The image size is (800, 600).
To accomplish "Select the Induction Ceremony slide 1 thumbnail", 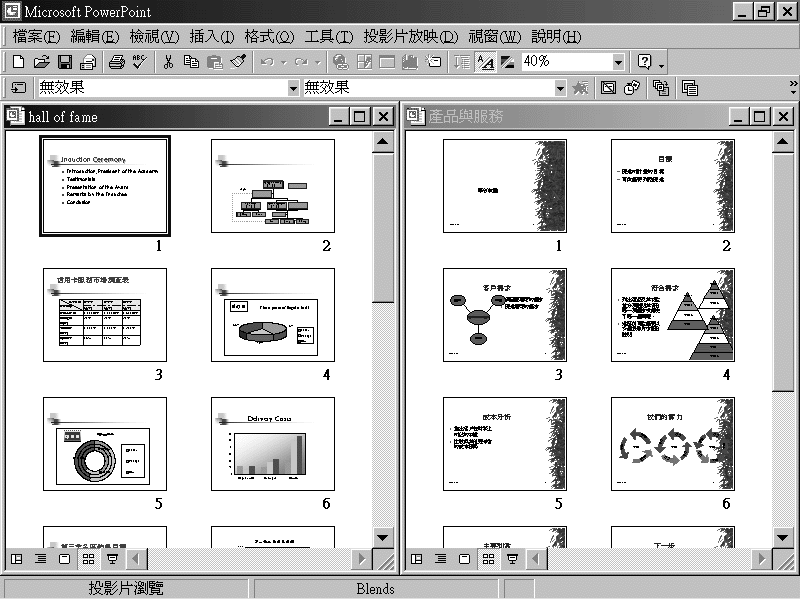I will tap(105, 186).
